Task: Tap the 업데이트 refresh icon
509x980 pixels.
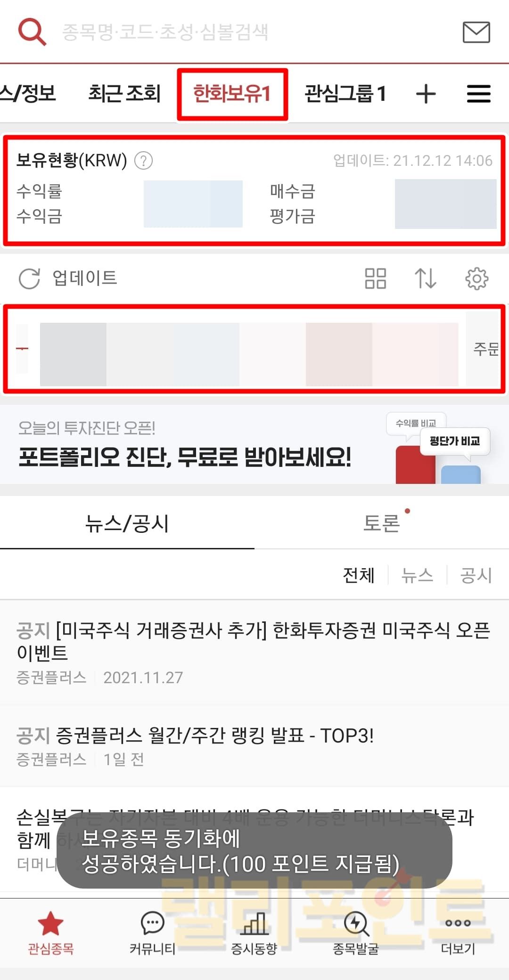Action: pyautogui.click(x=29, y=278)
